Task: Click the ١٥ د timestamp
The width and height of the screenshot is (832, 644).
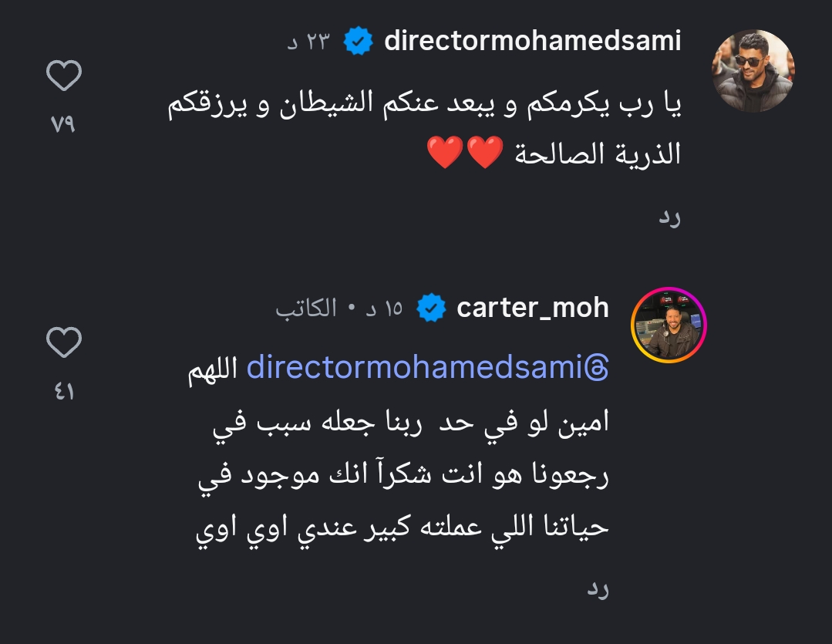Action: pyautogui.click(x=382, y=309)
